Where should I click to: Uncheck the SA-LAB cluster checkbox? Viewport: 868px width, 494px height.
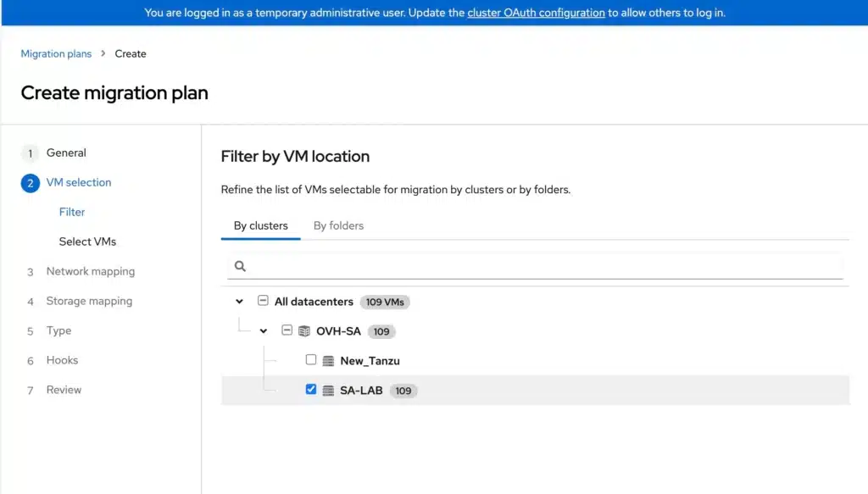coord(310,390)
